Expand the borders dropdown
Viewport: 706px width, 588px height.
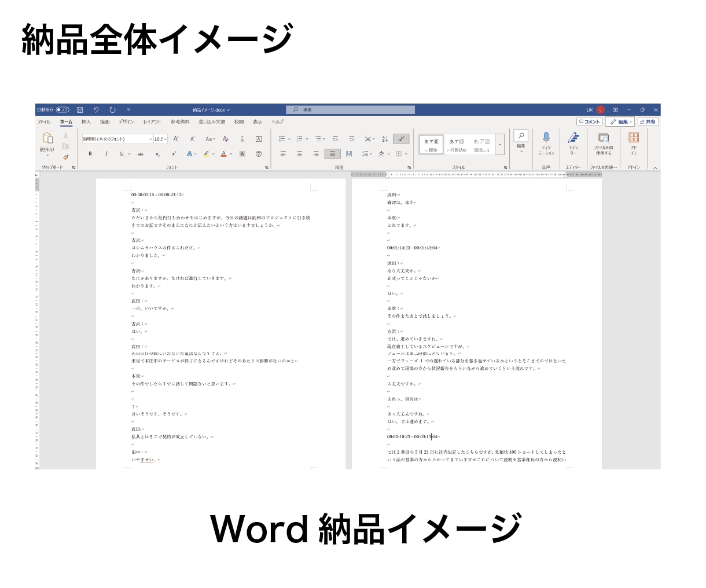[x=406, y=154]
